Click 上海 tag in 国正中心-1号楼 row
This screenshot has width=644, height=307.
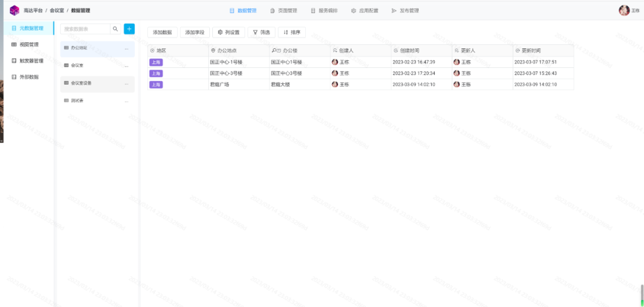pyautogui.click(x=156, y=62)
